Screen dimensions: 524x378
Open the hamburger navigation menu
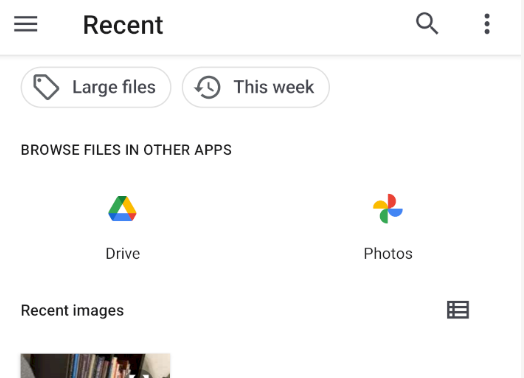(x=25, y=24)
